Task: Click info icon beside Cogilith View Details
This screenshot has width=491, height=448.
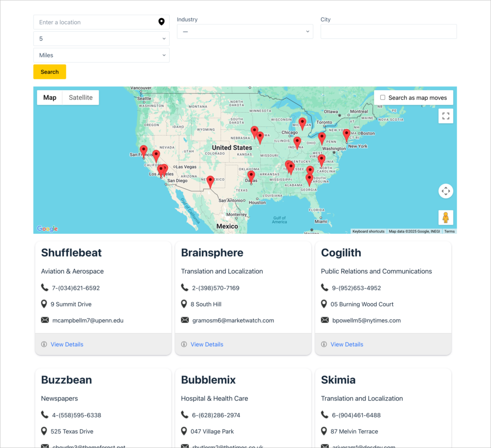Action: [324, 344]
